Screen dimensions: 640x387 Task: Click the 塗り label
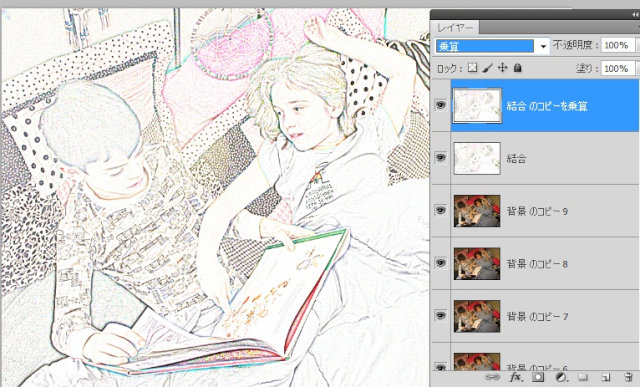(x=586, y=68)
